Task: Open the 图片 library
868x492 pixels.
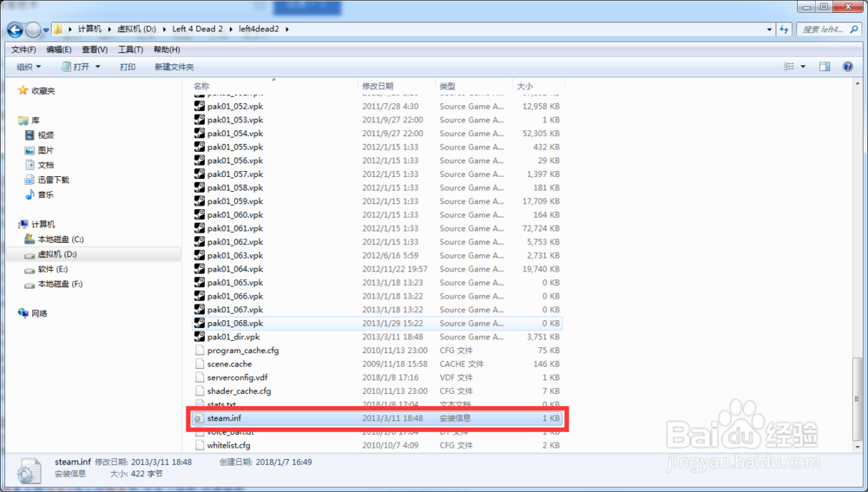Action: click(39, 150)
